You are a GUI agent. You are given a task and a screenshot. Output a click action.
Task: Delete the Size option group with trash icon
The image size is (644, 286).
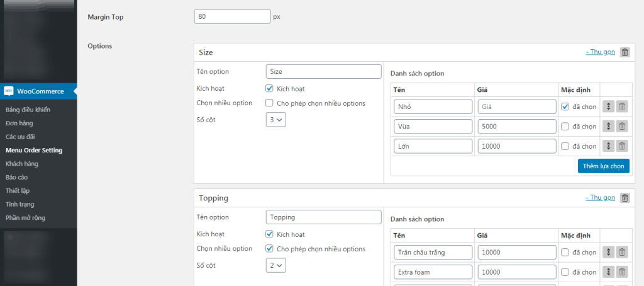[x=625, y=52]
